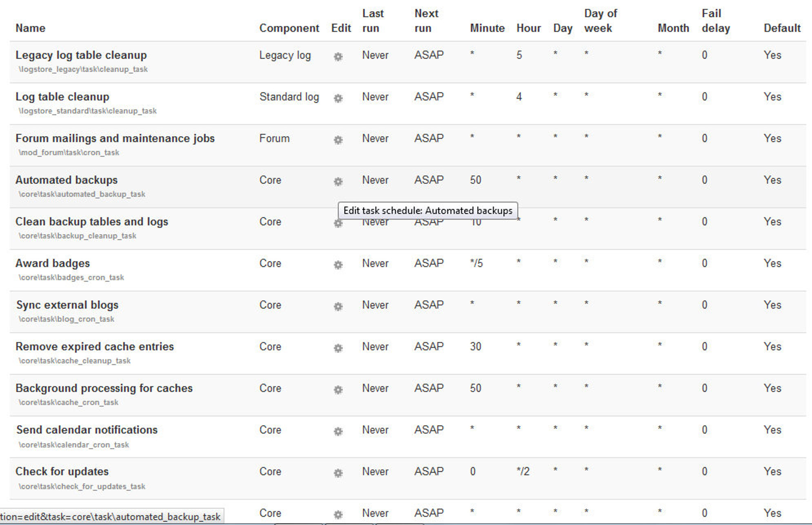Viewport: 812px width, 525px height.
Task: Edit the bottom Core task's schedule gear
Action: [x=338, y=514]
